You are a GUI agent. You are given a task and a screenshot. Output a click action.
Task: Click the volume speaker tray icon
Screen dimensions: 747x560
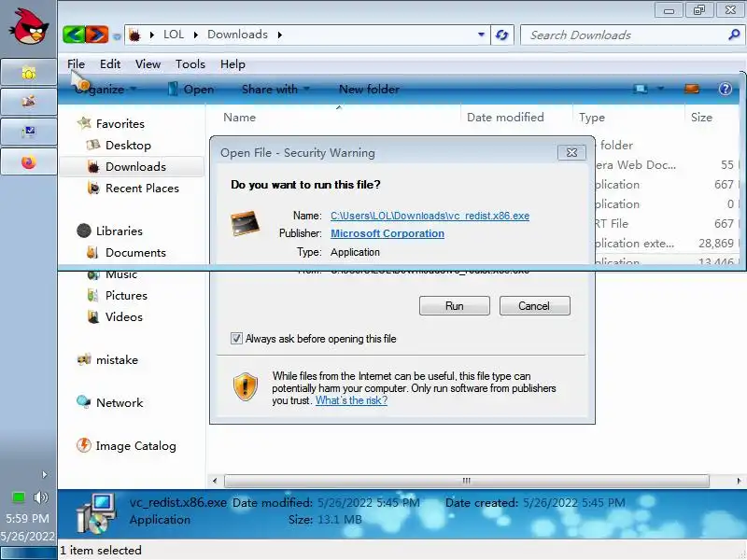tap(40, 497)
